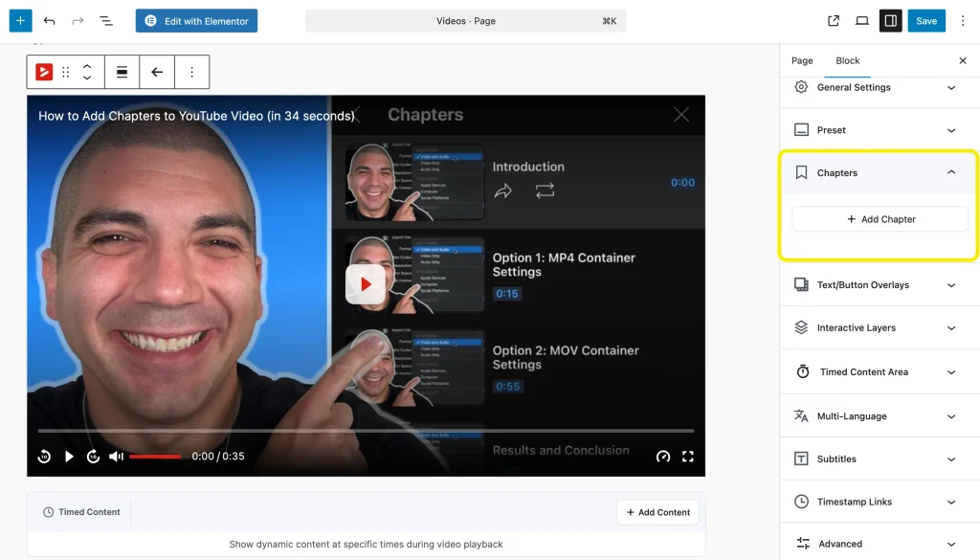Open block options three-dot menu
980x560 pixels.
pos(191,72)
